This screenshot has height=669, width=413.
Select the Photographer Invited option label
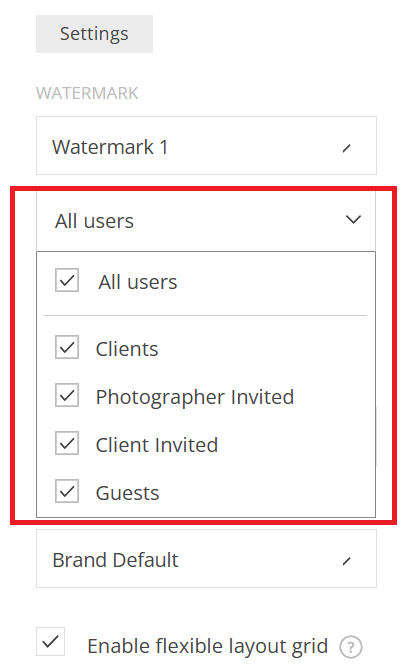[195, 397]
